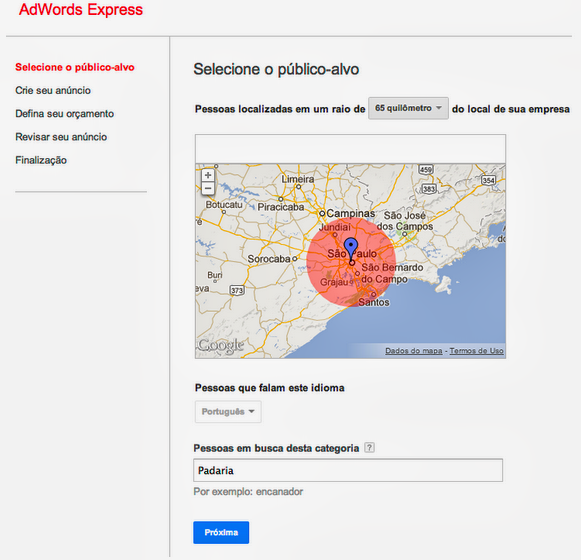Go to 'Crie seu anúncio' step
The width and height of the screenshot is (581, 560).
53,90
